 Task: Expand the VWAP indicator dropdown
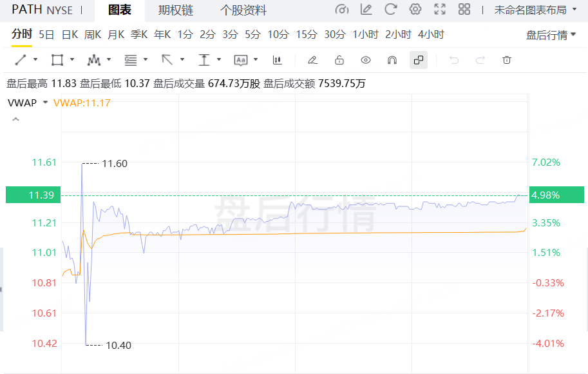(45, 103)
